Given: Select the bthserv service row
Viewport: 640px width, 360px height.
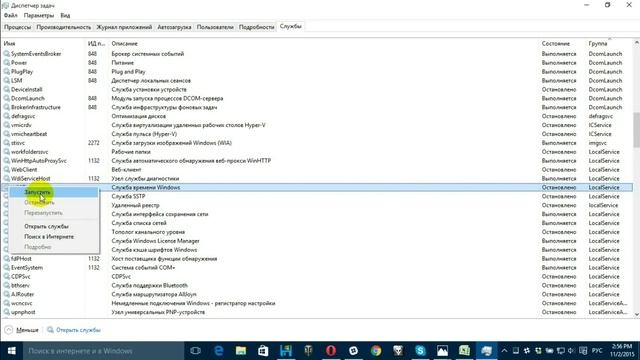Looking at the screenshot, I should tap(318, 285).
